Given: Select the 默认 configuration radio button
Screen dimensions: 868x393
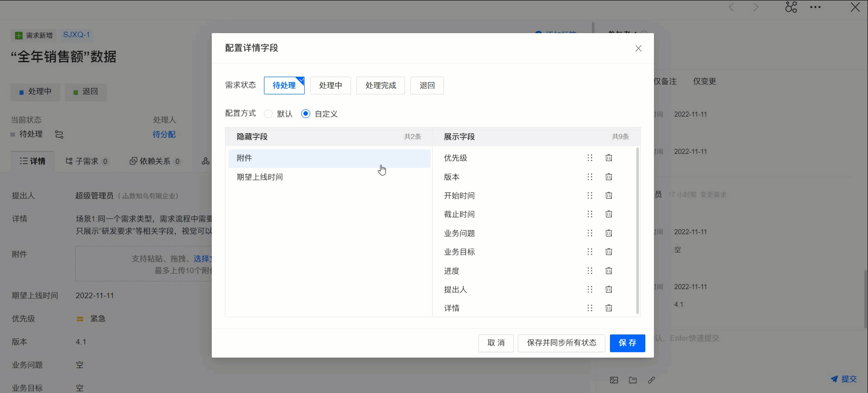Looking at the screenshot, I should pyautogui.click(x=268, y=114).
